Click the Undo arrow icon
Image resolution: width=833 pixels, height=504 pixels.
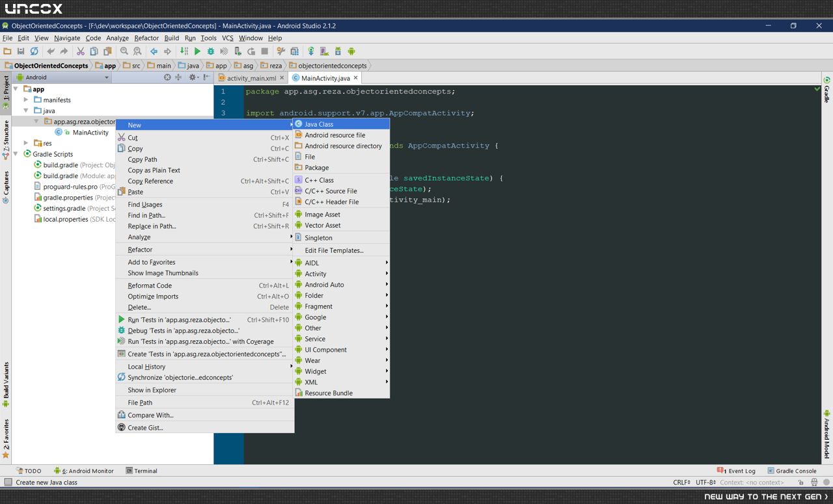pos(51,51)
